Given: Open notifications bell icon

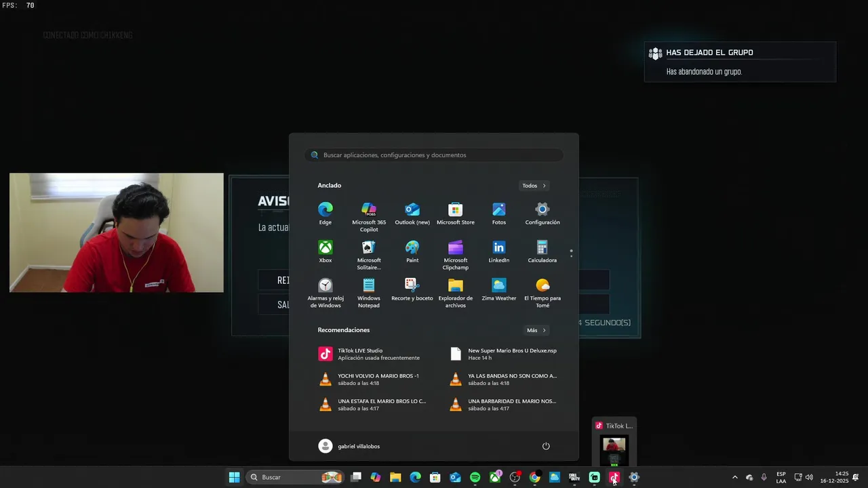Looking at the screenshot, I should click(856, 477).
